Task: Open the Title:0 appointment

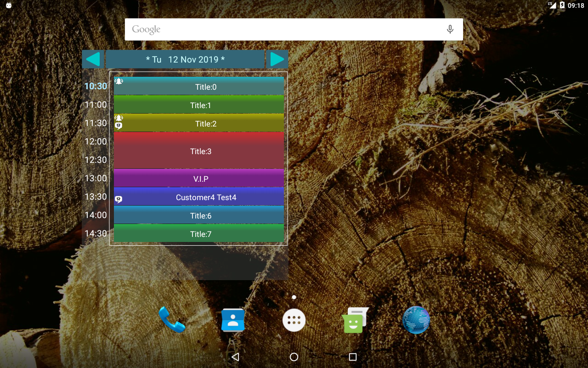Action: pos(199,86)
